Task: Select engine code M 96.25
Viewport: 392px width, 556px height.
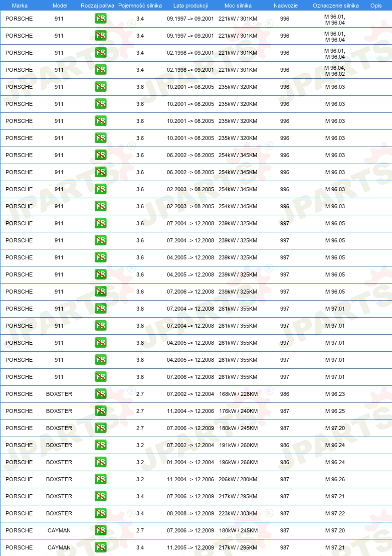Action: coord(335,411)
